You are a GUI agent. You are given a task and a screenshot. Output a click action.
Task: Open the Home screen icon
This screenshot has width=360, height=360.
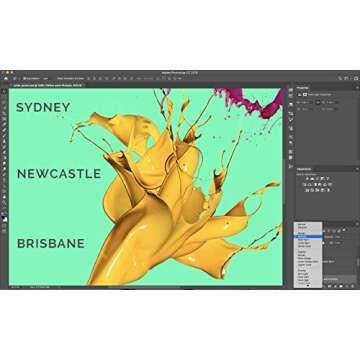6,78
